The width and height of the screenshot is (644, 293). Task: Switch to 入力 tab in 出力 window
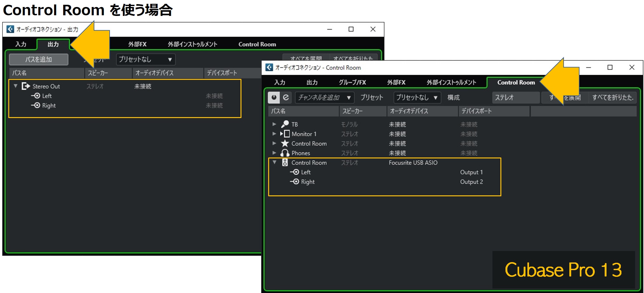(x=21, y=44)
